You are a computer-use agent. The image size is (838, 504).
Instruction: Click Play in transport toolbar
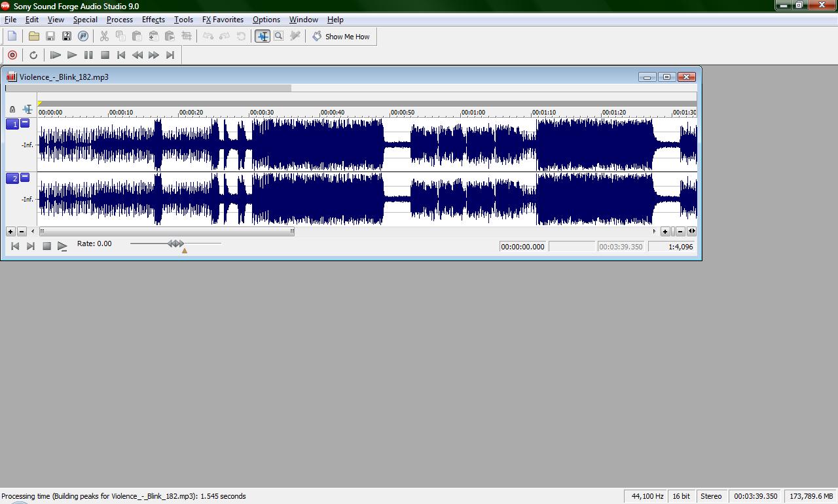click(x=72, y=55)
